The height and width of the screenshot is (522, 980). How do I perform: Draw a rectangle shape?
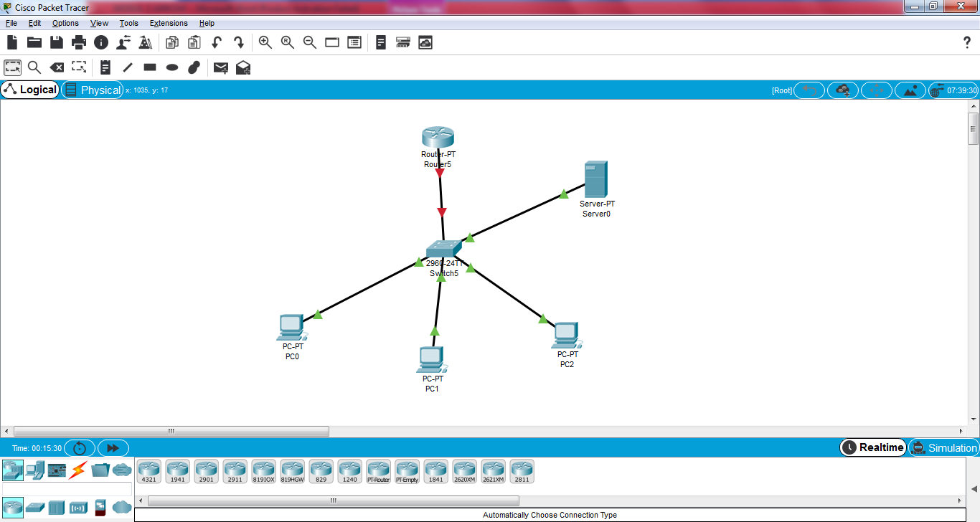point(150,67)
